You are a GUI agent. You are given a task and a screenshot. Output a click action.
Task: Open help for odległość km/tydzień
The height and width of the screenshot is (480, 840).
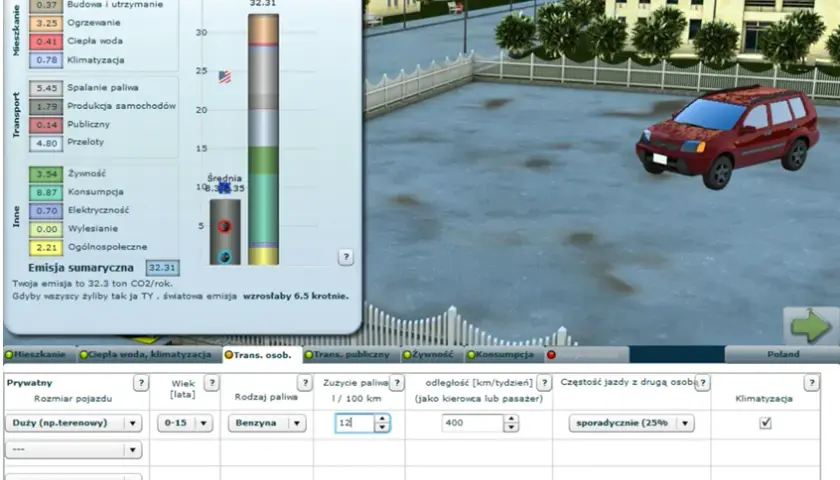coord(544,383)
